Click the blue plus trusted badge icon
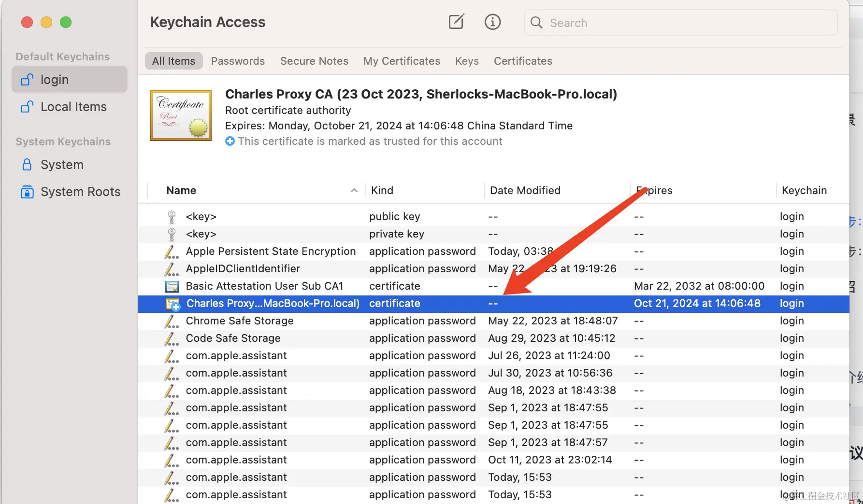 coord(230,141)
